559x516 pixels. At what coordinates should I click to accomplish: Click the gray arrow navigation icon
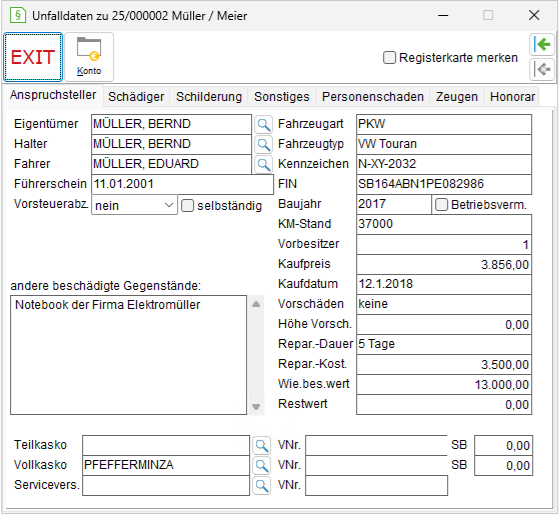[542, 69]
